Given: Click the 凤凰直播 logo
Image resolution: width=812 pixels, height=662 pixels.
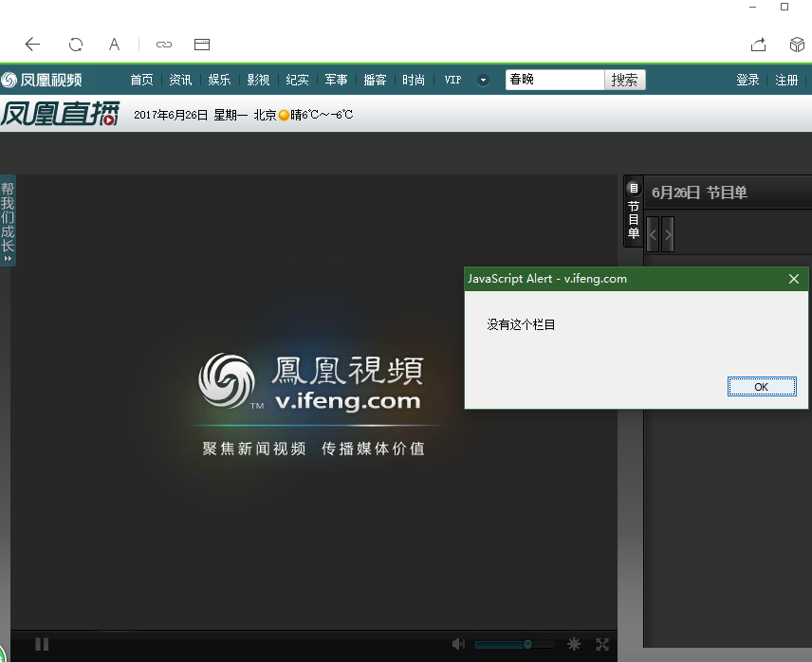Looking at the screenshot, I should pyautogui.click(x=60, y=114).
